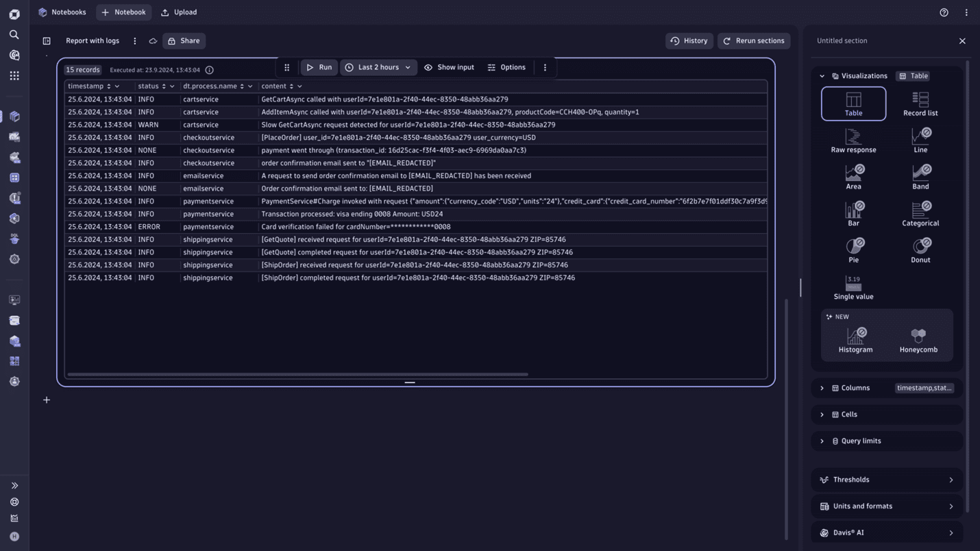Open the Notebooks tab
This screenshot has height=551, width=980.
pos(62,12)
